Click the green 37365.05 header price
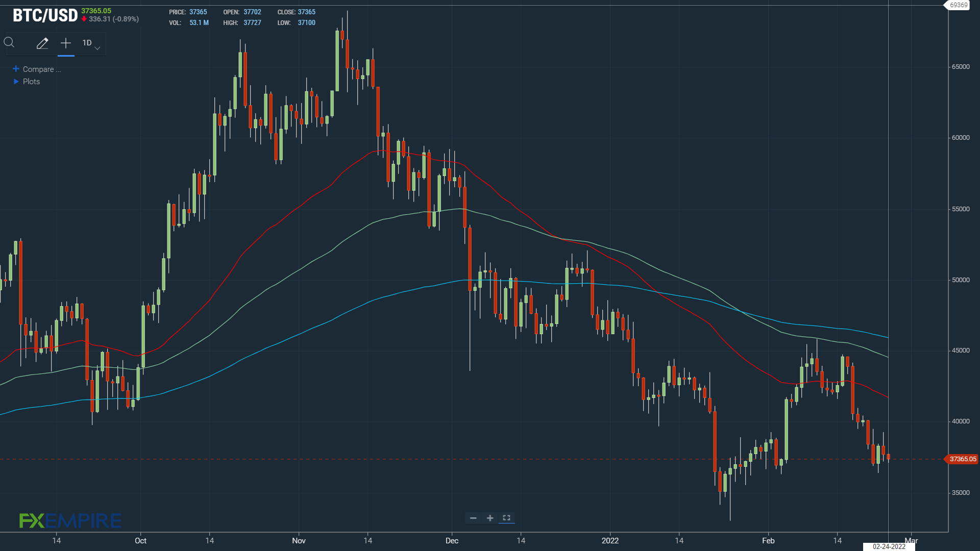 [96, 11]
